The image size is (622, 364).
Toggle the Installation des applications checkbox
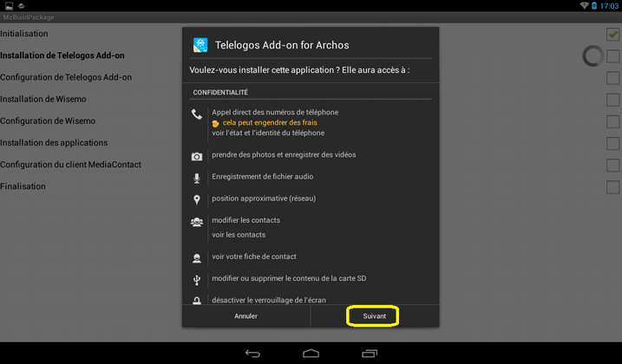pyautogui.click(x=612, y=144)
